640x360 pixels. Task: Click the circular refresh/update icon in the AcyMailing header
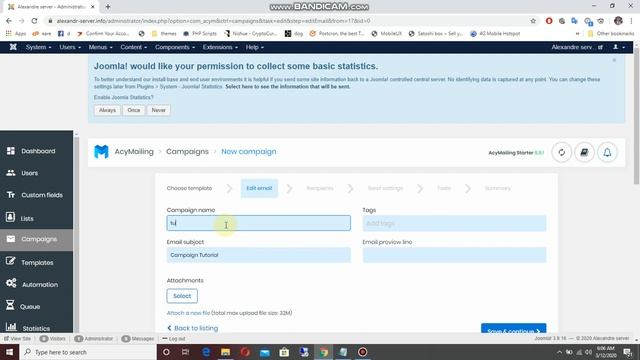tap(562, 152)
